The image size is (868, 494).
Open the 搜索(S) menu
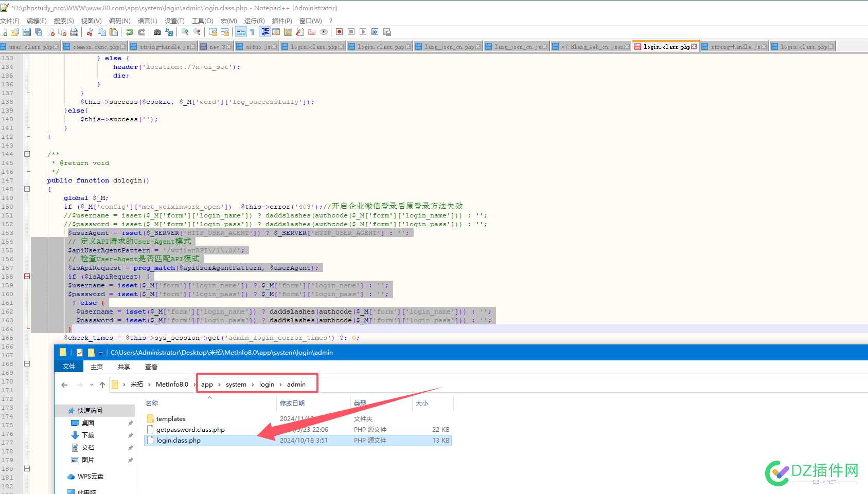[64, 21]
